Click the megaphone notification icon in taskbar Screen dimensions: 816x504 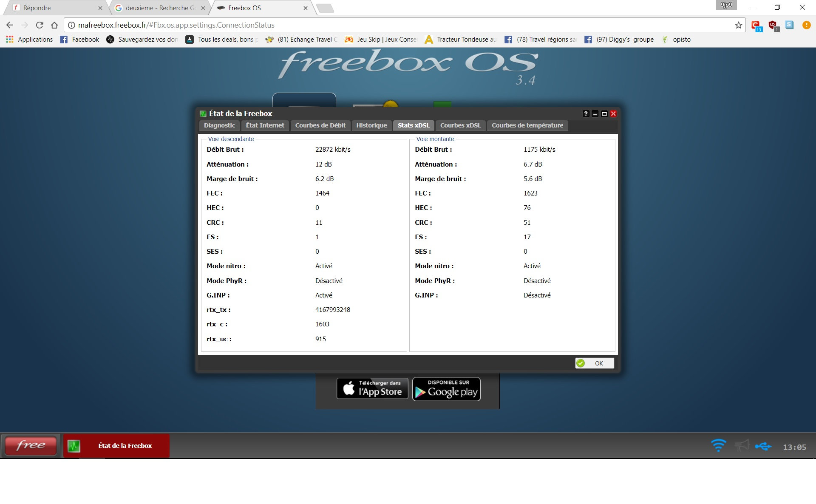(742, 445)
